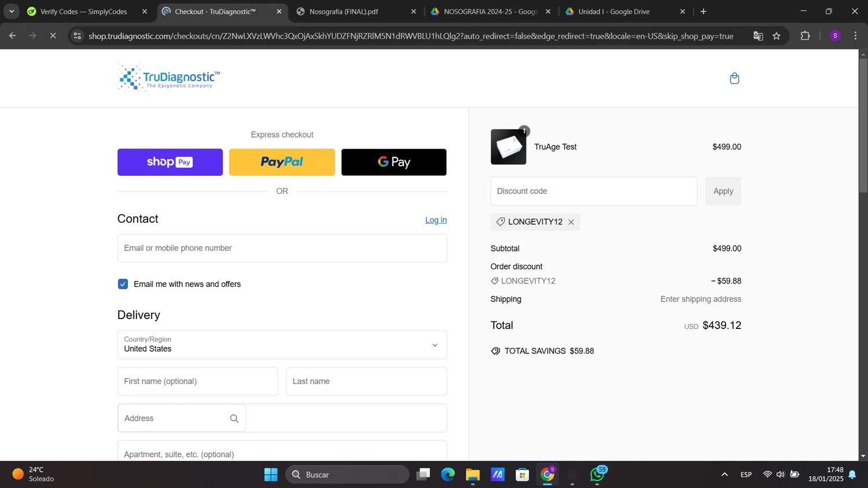Pay with Google Pay button
This screenshot has height=488, width=868.
point(393,162)
